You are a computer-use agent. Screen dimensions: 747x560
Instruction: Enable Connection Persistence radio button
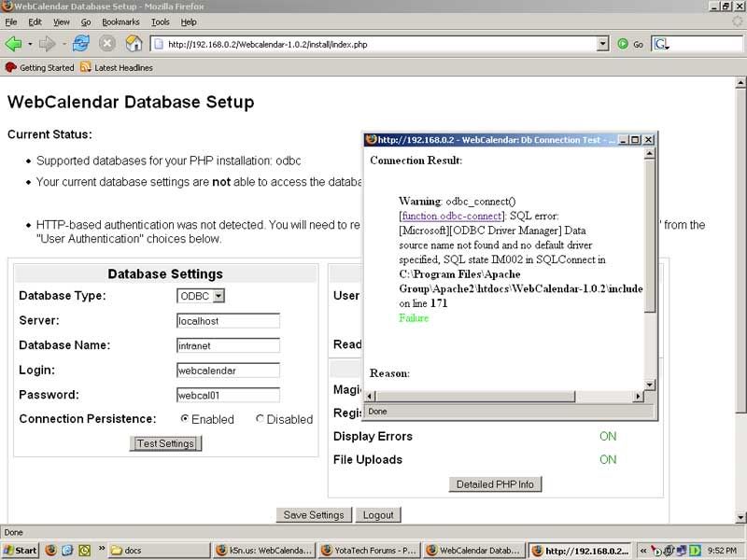click(185, 419)
